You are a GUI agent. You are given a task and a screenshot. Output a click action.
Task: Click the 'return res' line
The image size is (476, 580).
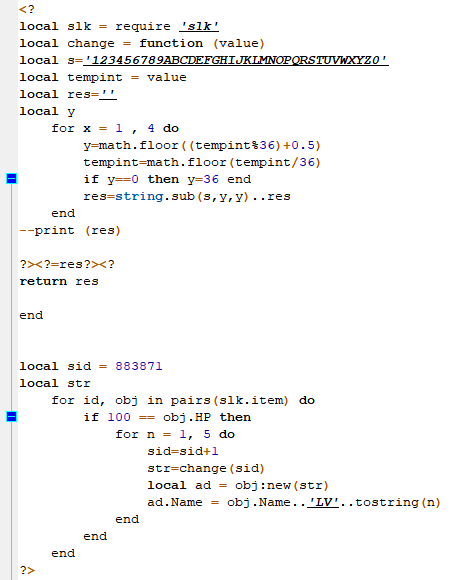pos(59,281)
